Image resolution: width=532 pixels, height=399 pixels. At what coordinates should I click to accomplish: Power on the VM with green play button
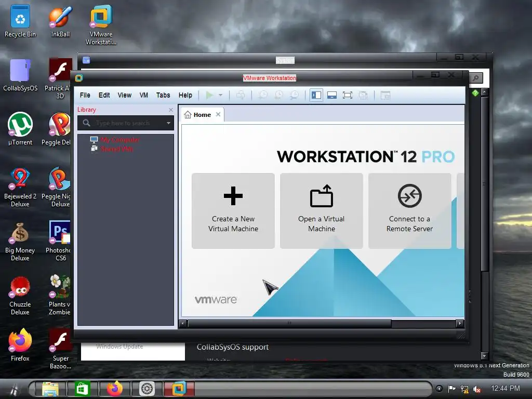pos(209,96)
